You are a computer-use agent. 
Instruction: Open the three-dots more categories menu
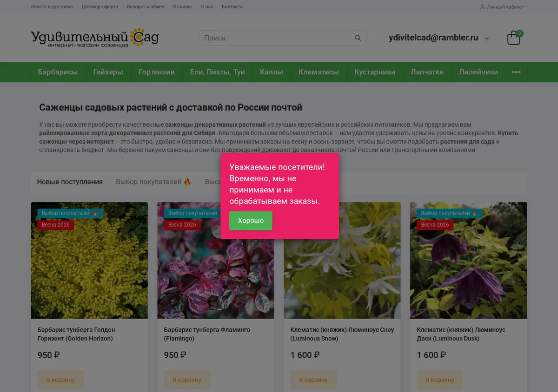(516, 72)
